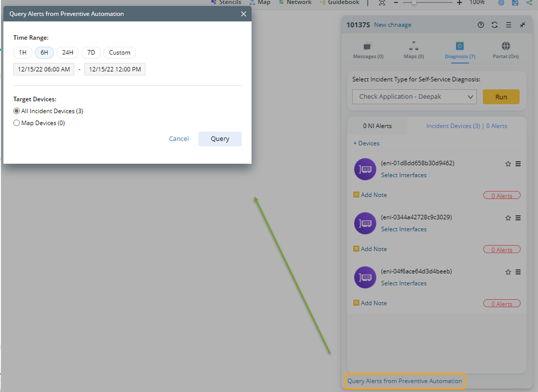
Task: Click Query Alerts from Preventive Automation link
Action: [405, 381]
